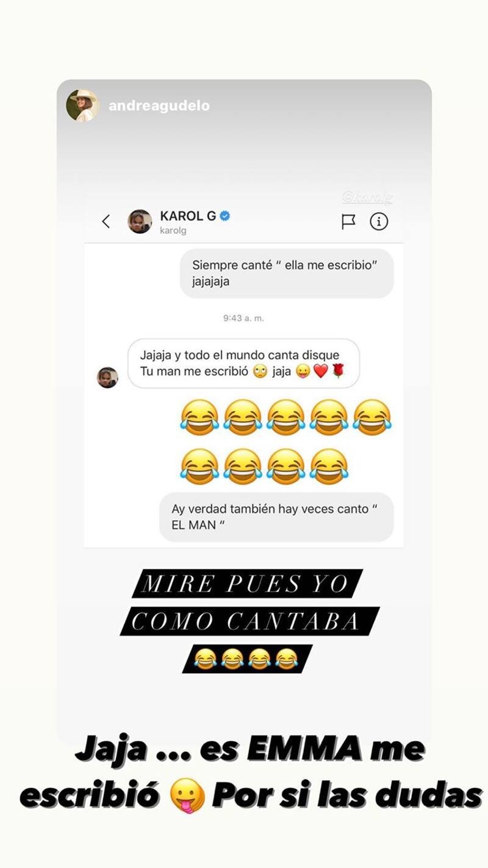
Task: Select the "Ay verdad también" message bubble
Action: (x=276, y=516)
